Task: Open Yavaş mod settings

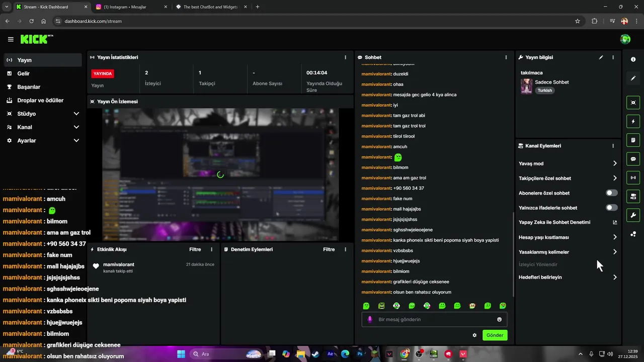Action: coord(568,163)
